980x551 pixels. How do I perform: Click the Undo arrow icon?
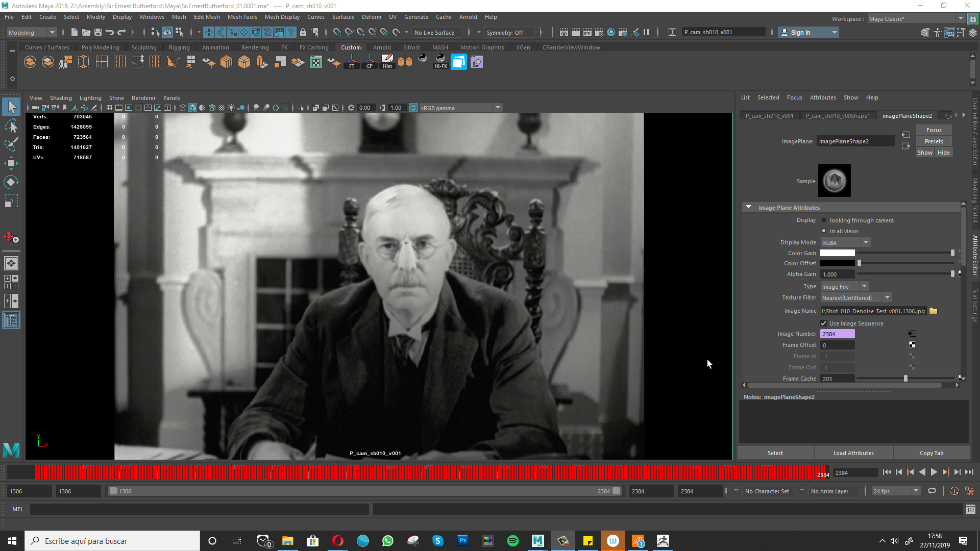pyautogui.click(x=110, y=32)
